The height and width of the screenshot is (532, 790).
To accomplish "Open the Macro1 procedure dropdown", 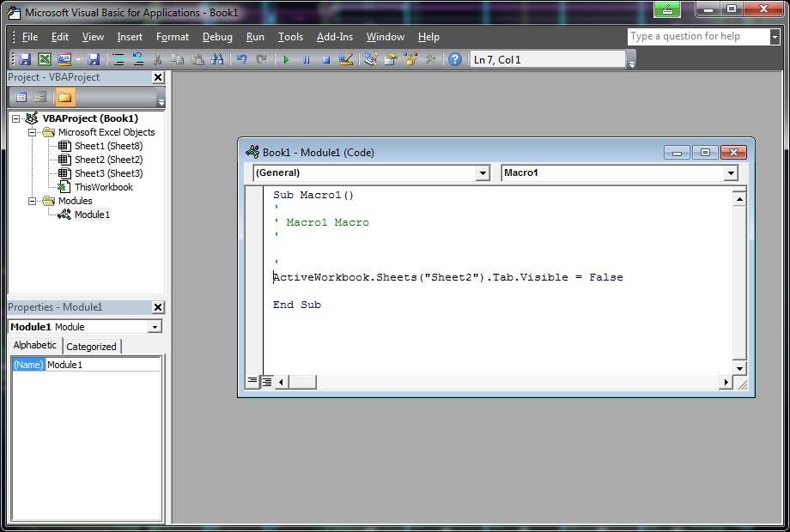I will pos(731,173).
